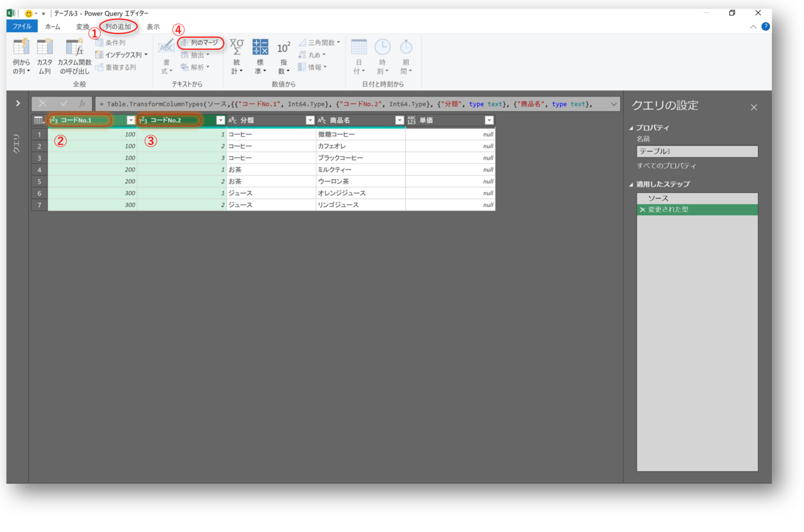Open filter dropdown for 分類 column

point(310,121)
